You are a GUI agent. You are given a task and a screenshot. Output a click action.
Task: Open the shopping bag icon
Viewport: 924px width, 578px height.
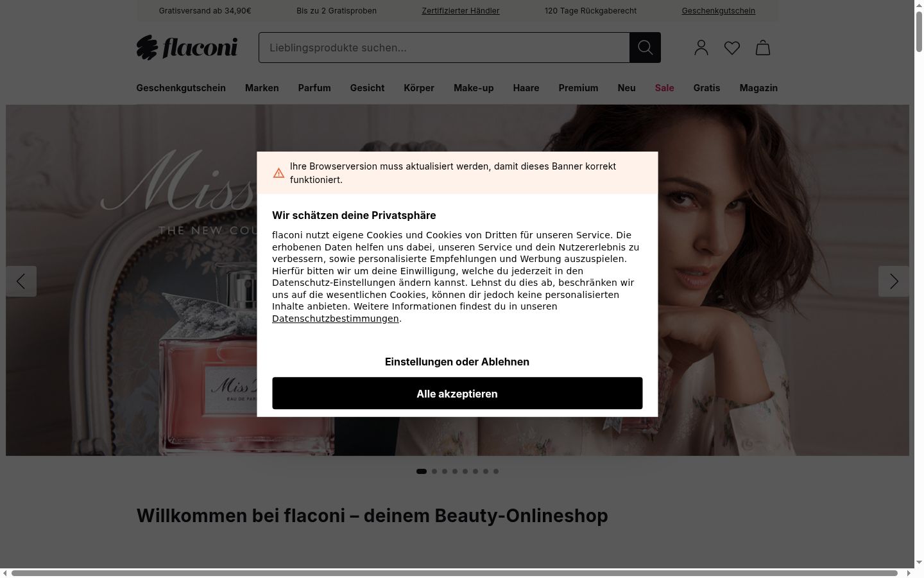pyautogui.click(x=763, y=48)
